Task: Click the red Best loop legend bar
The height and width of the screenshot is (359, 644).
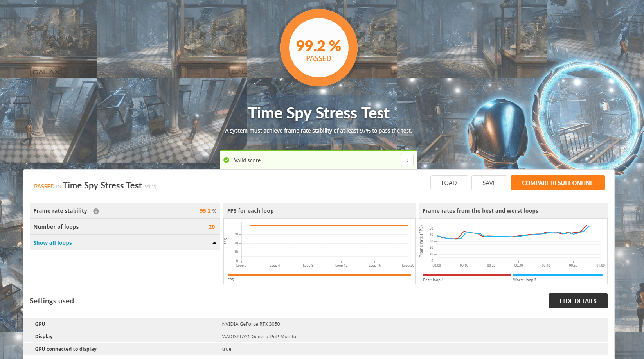Action: (x=467, y=275)
